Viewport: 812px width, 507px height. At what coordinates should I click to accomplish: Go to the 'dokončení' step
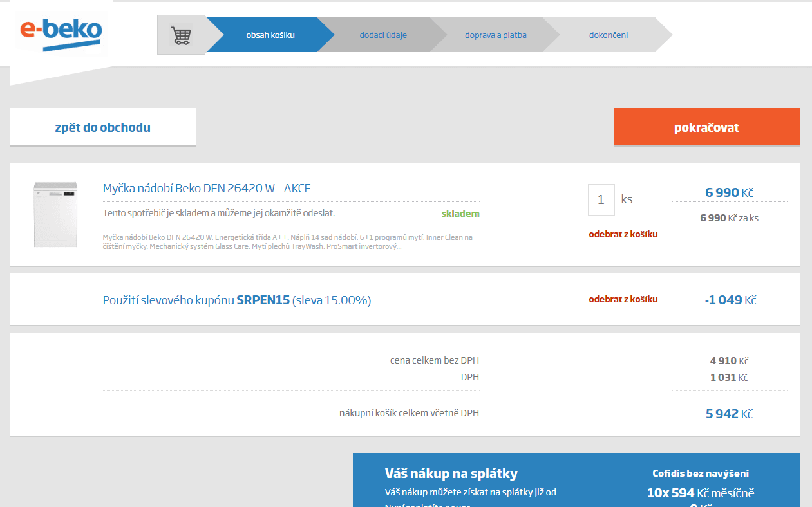tap(609, 35)
